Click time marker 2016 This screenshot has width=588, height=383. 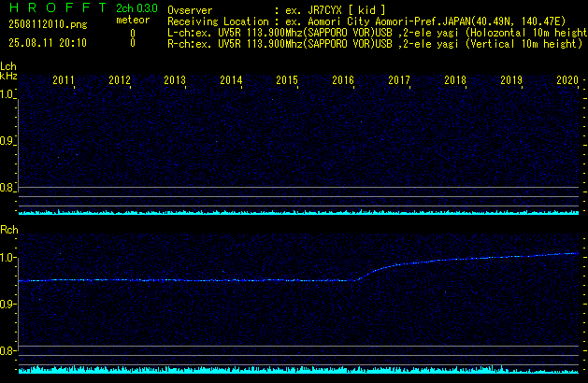coord(343,80)
